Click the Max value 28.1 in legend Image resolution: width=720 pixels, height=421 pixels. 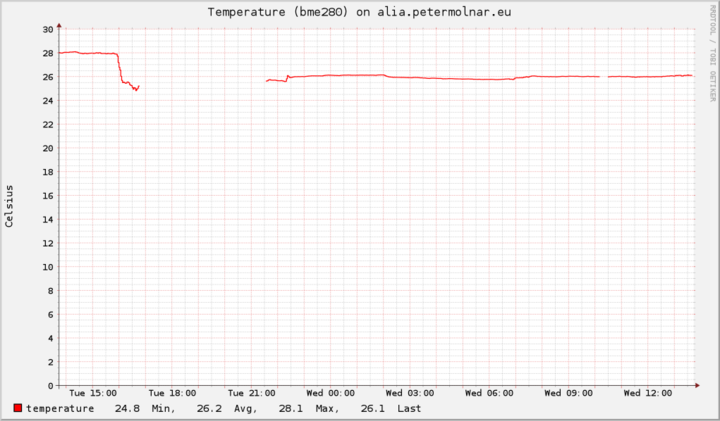tap(290, 408)
